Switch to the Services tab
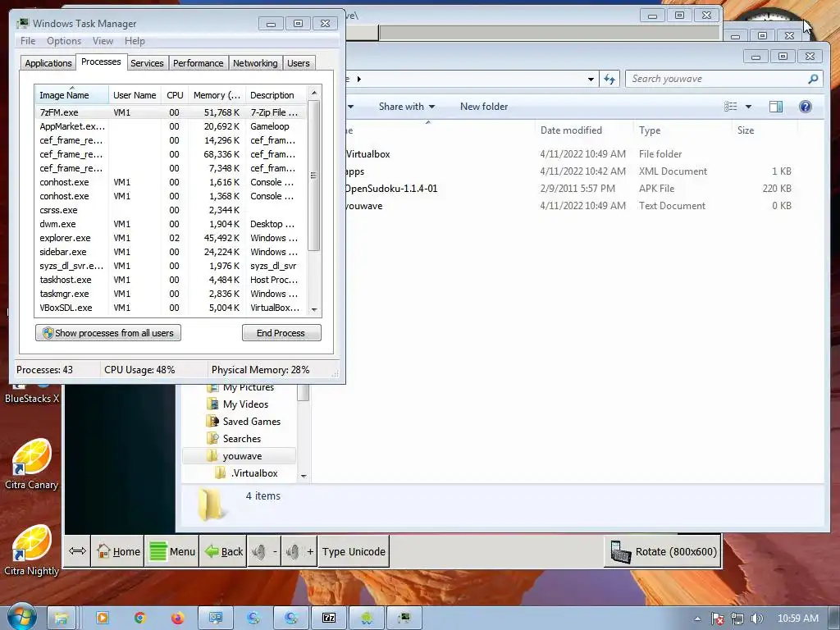Screen dimensions: 840x630 (x=147, y=63)
